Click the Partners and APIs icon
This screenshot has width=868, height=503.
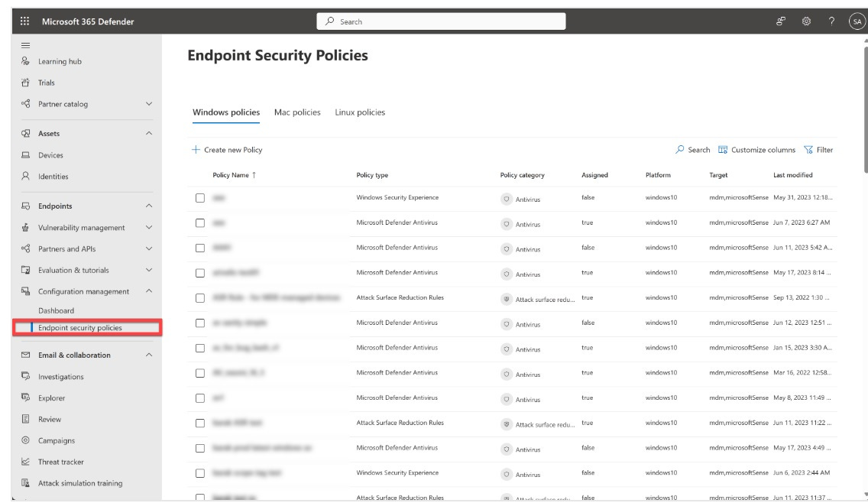25,248
